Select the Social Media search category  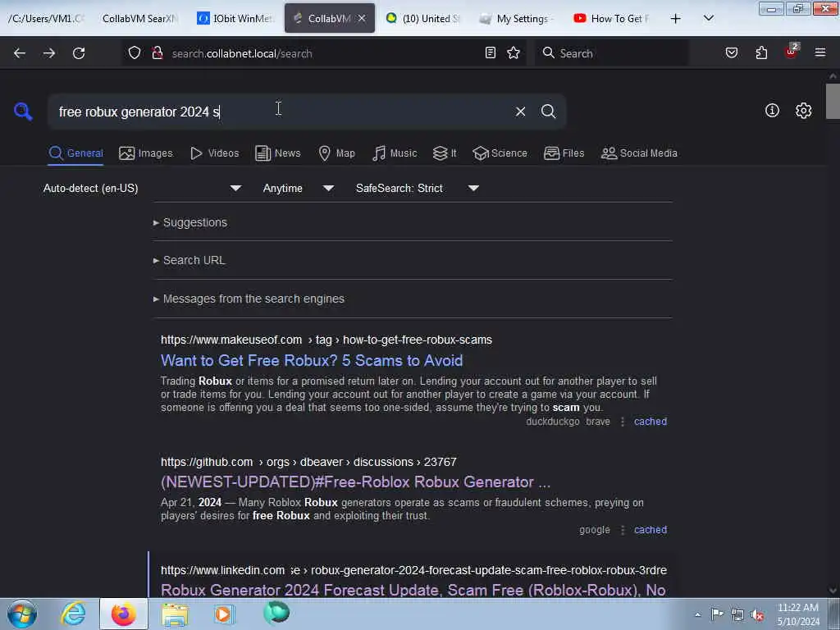639,153
